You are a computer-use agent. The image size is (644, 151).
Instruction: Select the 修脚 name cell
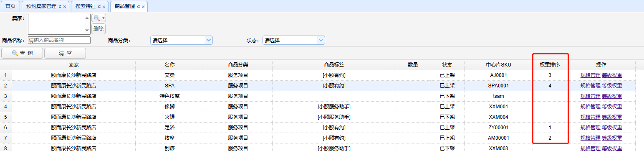pos(169,107)
